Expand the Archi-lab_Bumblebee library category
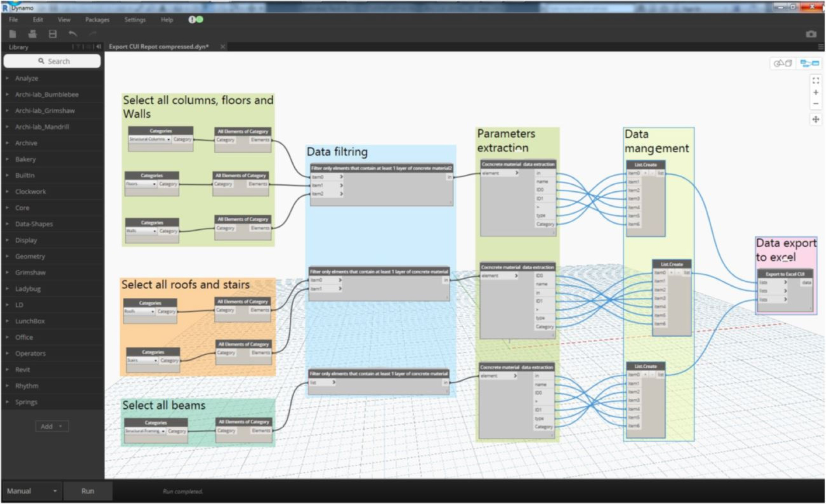 tap(47, 94)
